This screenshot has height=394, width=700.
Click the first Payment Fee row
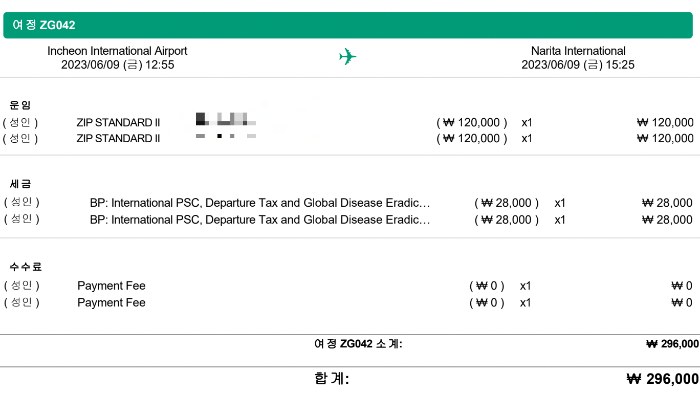tap(348, 286)
